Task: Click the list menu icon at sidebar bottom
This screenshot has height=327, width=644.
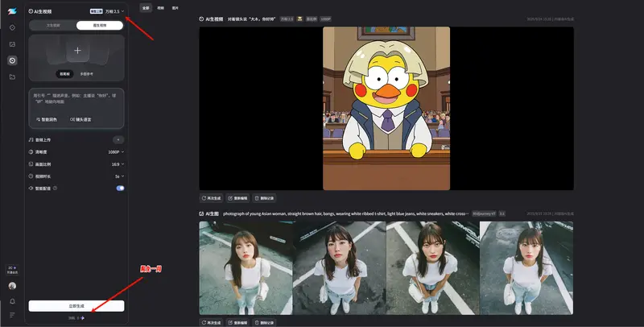Action: pos(12,315)
